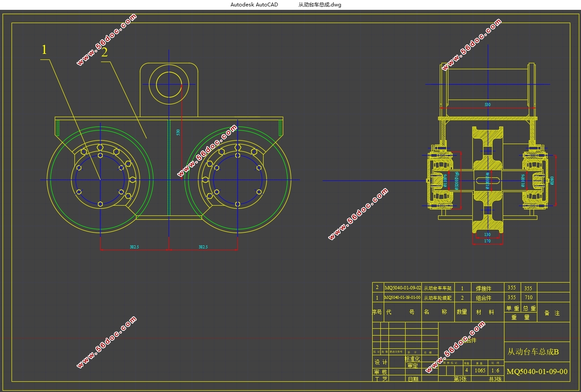
Task: Select the sheet number 第1张
Action: (460, 379)
